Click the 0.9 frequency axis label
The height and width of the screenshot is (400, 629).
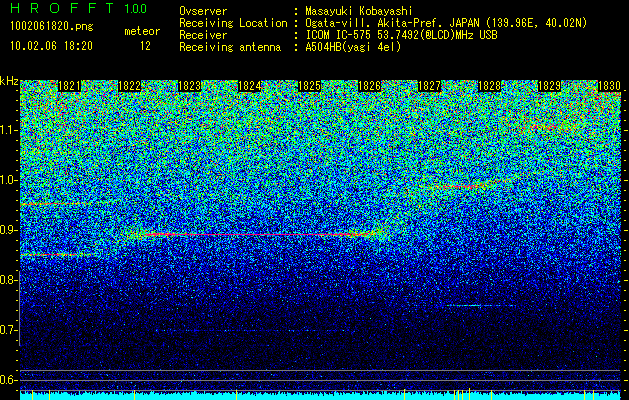click(x=8, y=230)
